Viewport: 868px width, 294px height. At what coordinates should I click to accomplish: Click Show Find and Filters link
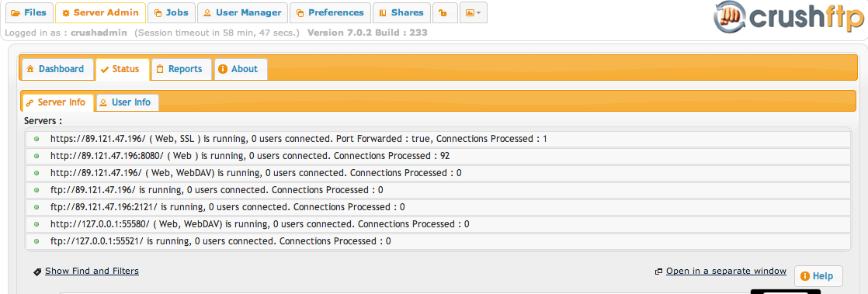(92, 271)
